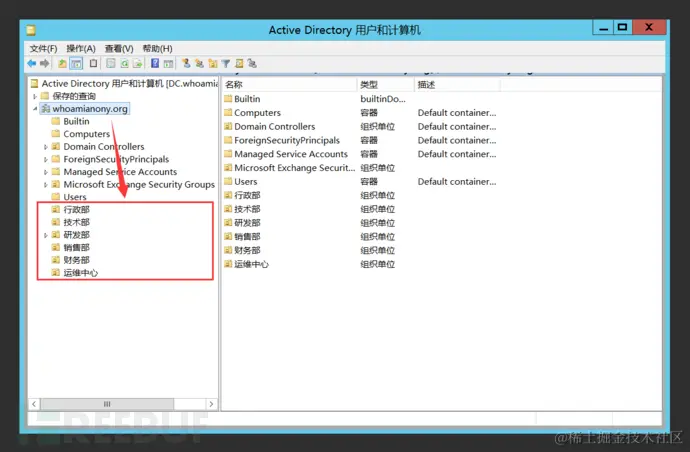Click the Create new organizational unit icon
This screenshot has height=452, width=690.
(213, 64)
